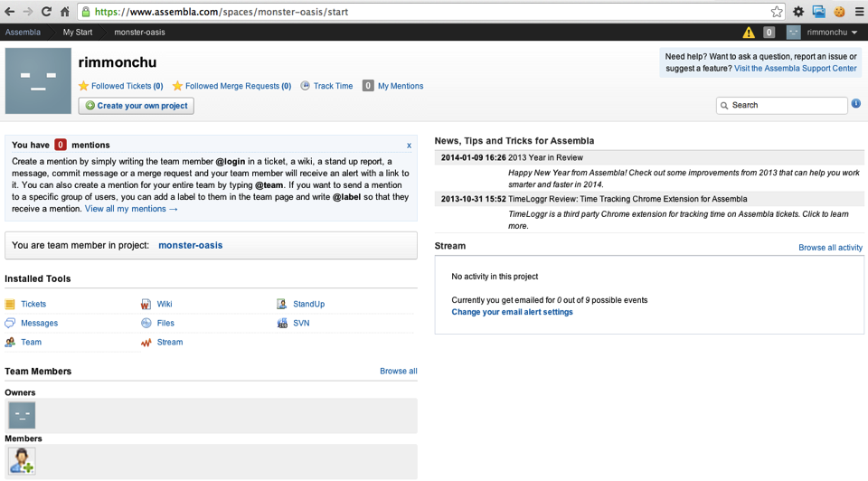
Task: Click Browse all activity link
Action: coord(830,248)
